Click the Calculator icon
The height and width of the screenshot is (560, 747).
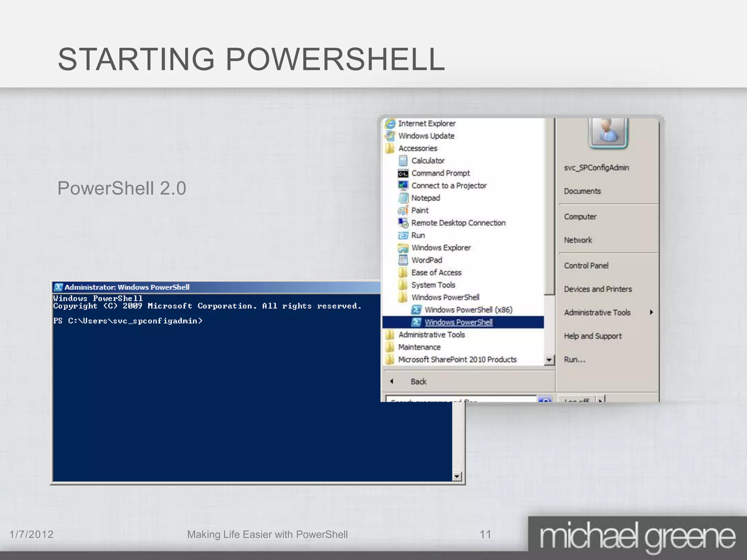[403, 161]
